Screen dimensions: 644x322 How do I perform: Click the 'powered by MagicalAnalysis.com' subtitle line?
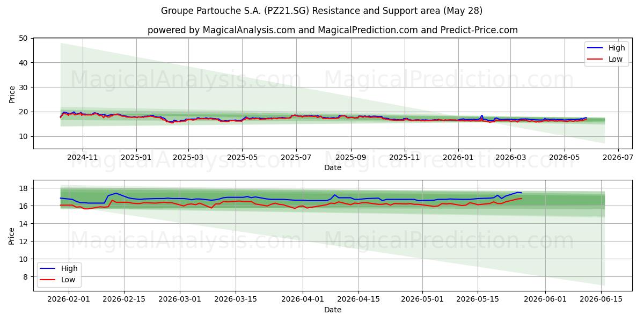[x=333, y=30]
